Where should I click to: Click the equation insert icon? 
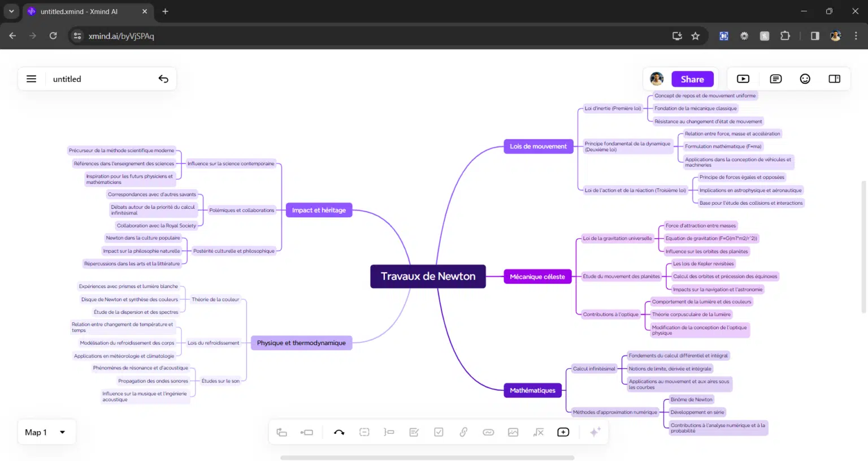(539, 432)
